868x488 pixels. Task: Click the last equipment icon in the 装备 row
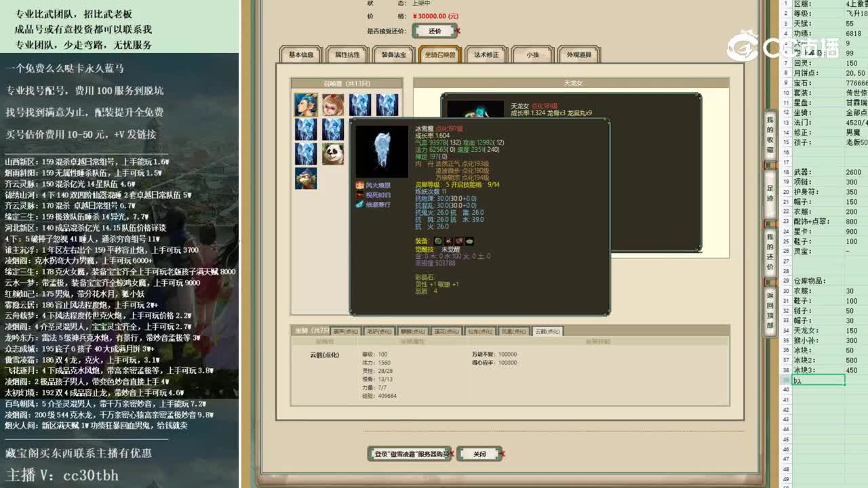click(x=469, y=241)
